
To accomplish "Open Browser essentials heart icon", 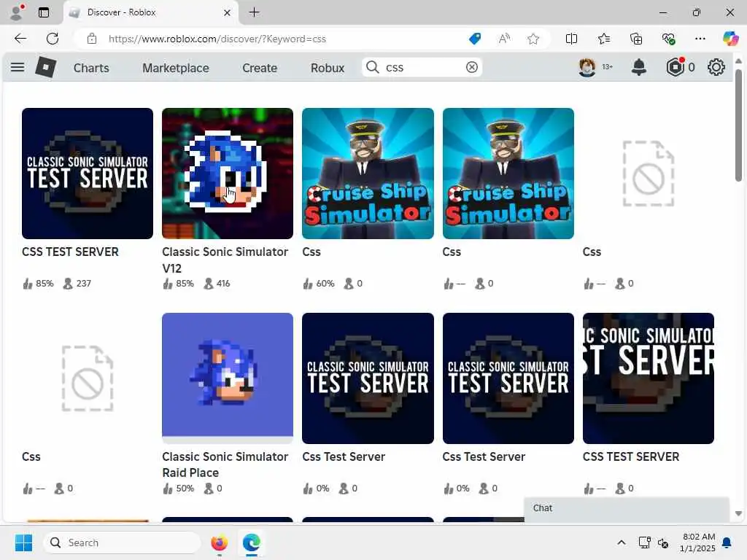I will pyautogui.click(x=668, y=39).
